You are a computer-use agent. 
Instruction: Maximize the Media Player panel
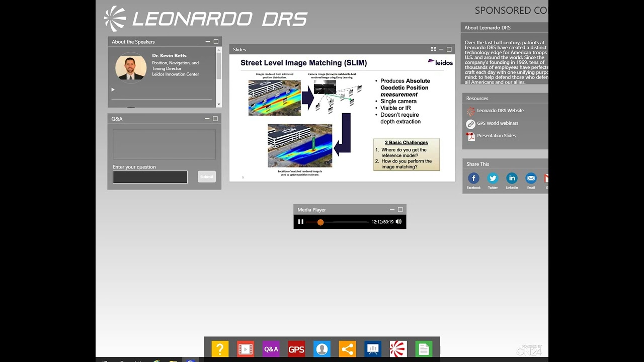click(x=400, y=210)
